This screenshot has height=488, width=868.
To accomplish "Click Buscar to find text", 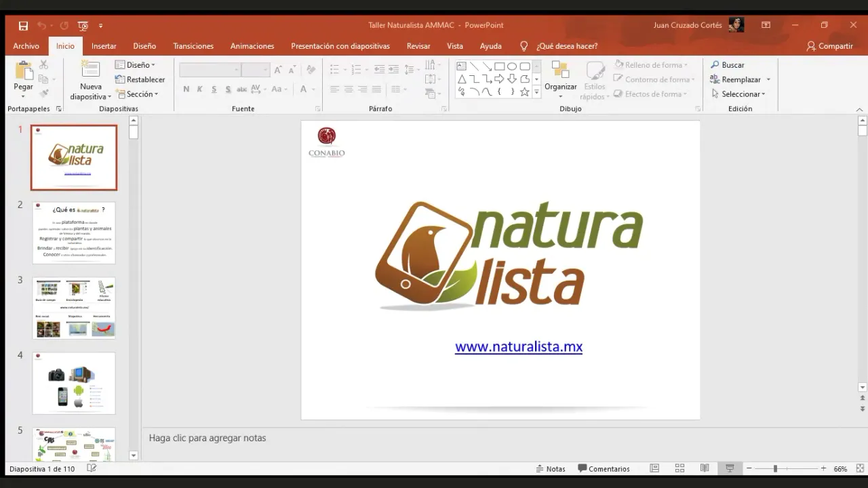I will point(728,65).
